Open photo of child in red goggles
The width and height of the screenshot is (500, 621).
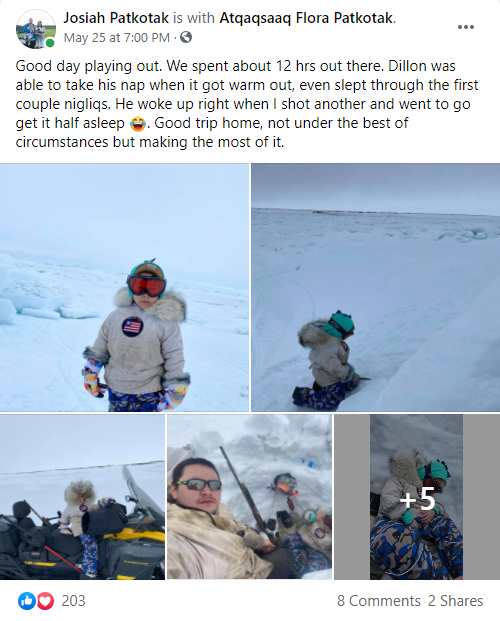[x=124, y=287]
